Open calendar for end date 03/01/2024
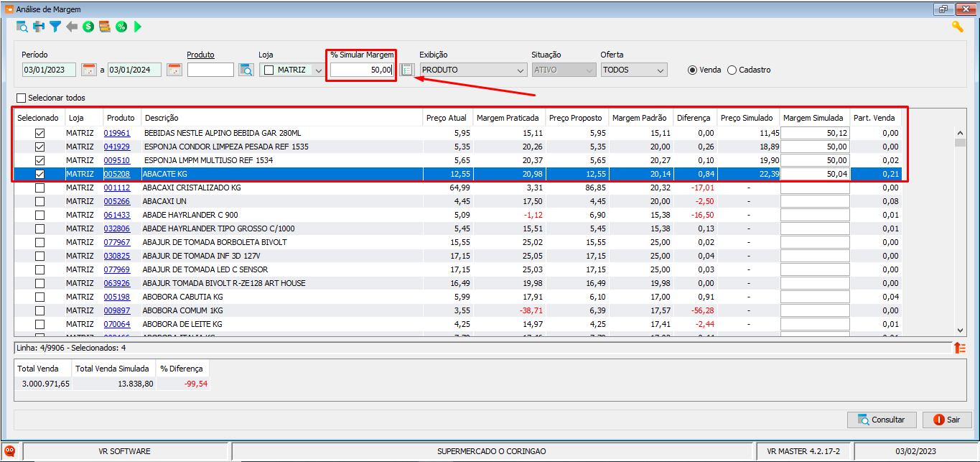 [174, 70]
